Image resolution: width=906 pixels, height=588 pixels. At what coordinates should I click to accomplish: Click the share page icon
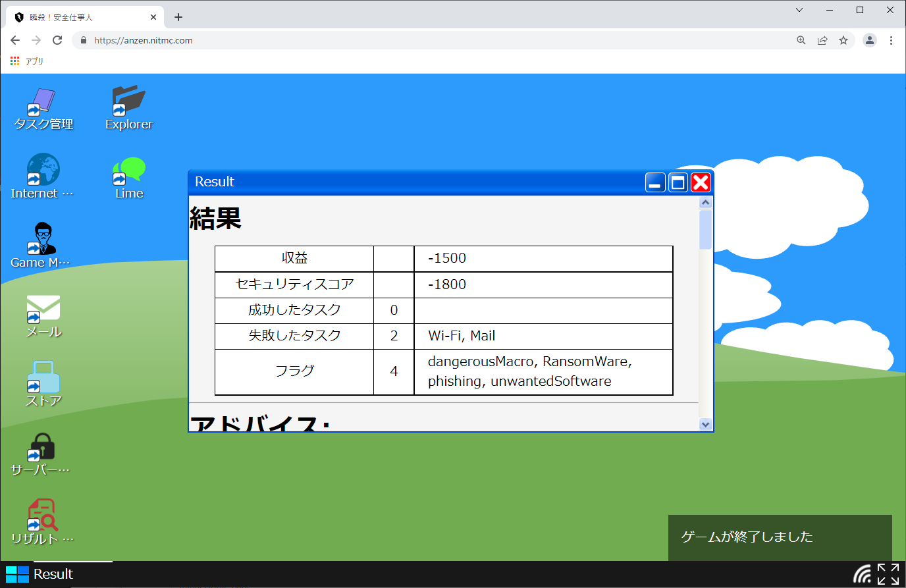[822, 40]
